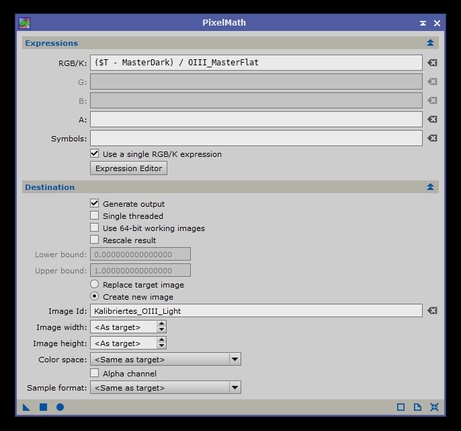
Task: Click the Apply square icon
Action: 43,407
